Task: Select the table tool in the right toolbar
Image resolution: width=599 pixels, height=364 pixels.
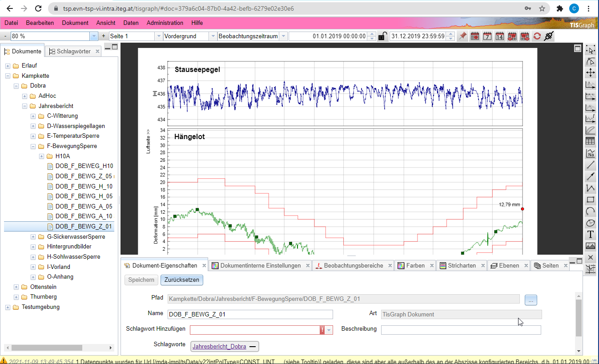Action: 591,142
